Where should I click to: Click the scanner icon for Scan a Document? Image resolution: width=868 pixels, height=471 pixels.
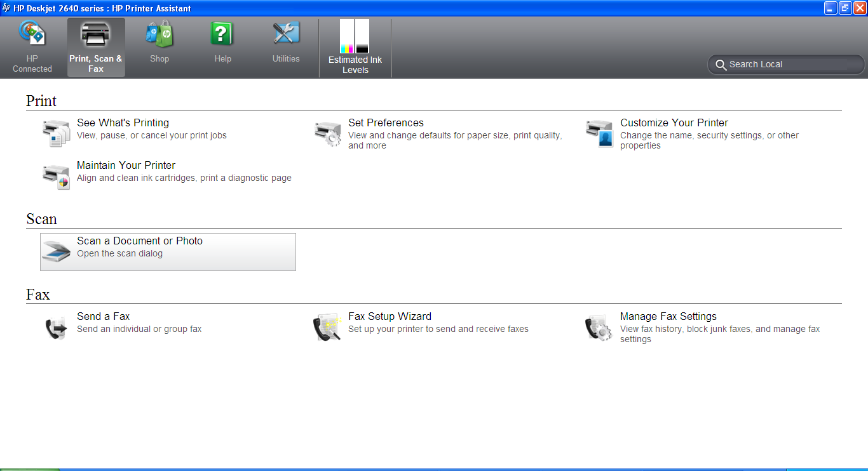[56, 252]
